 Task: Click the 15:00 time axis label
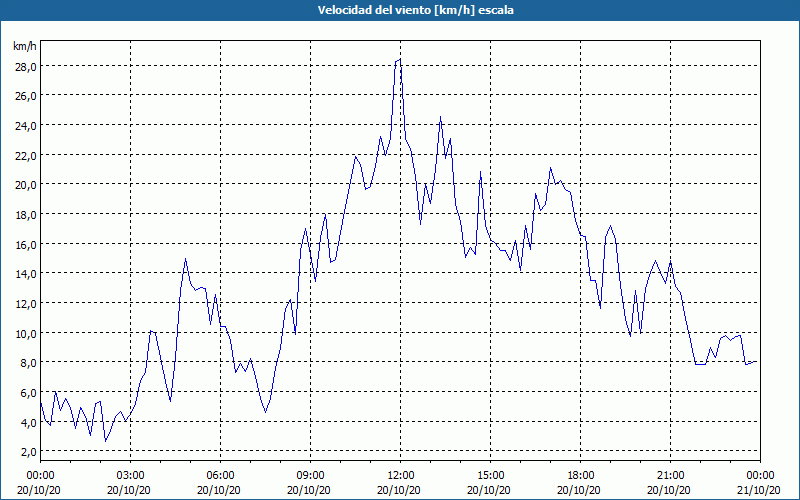point(490,476)
